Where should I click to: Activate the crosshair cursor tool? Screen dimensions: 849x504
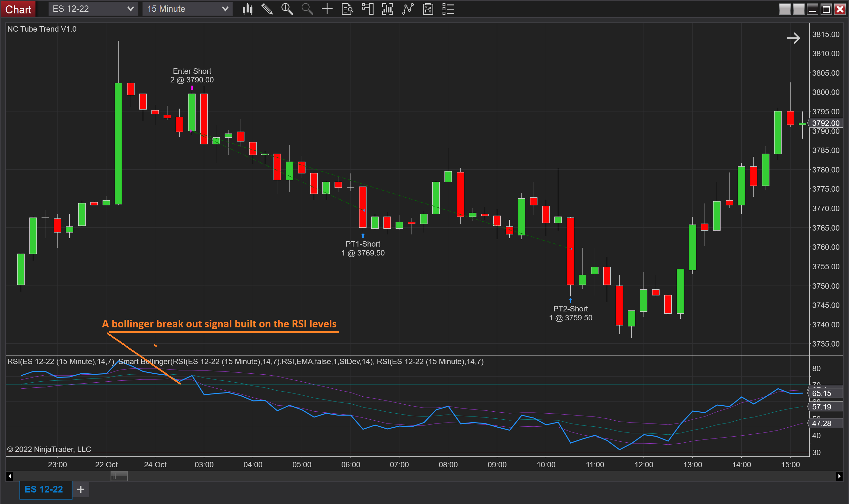point(327,9)
